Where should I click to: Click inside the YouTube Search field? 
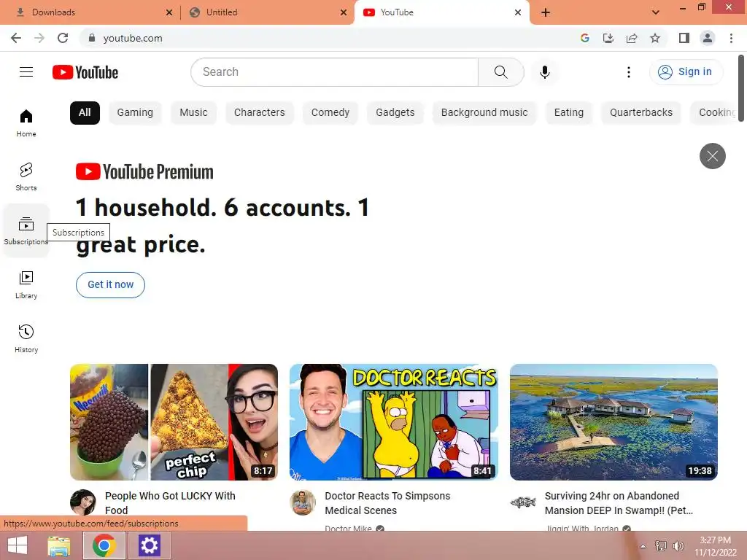coord(335,72)
